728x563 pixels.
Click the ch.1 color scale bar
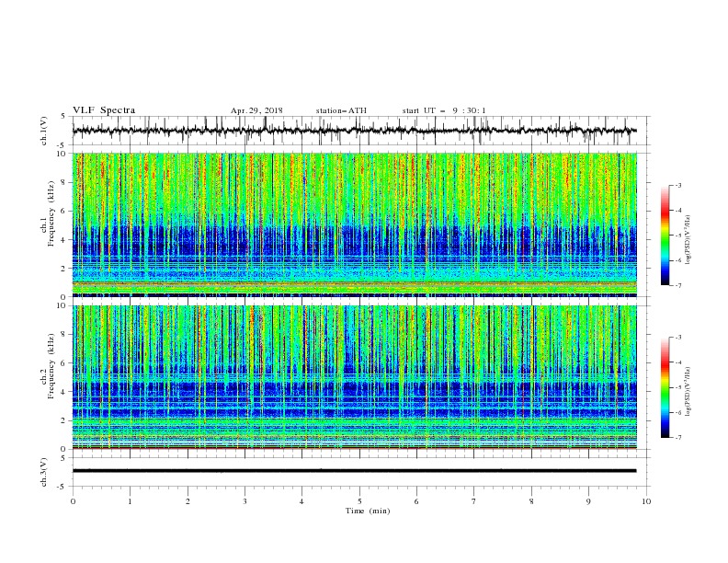(665, 236)
